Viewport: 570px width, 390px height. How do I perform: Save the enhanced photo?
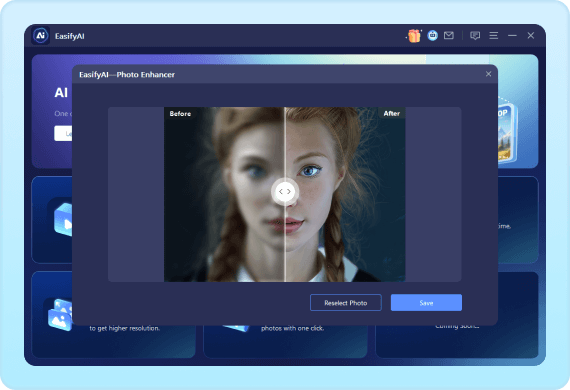426,303
